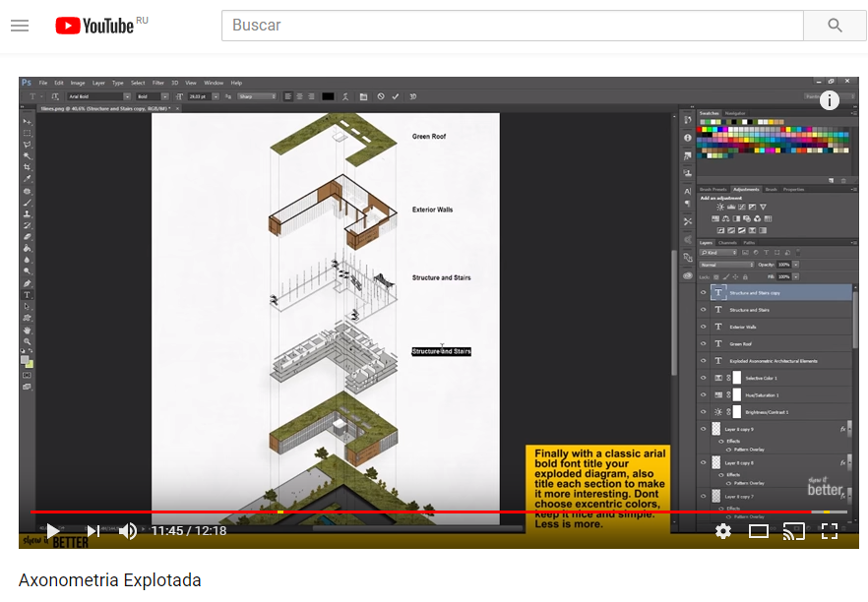868x602 pixels.
Task: Open the Bold font style dropdown
Action: click(165, 96)
